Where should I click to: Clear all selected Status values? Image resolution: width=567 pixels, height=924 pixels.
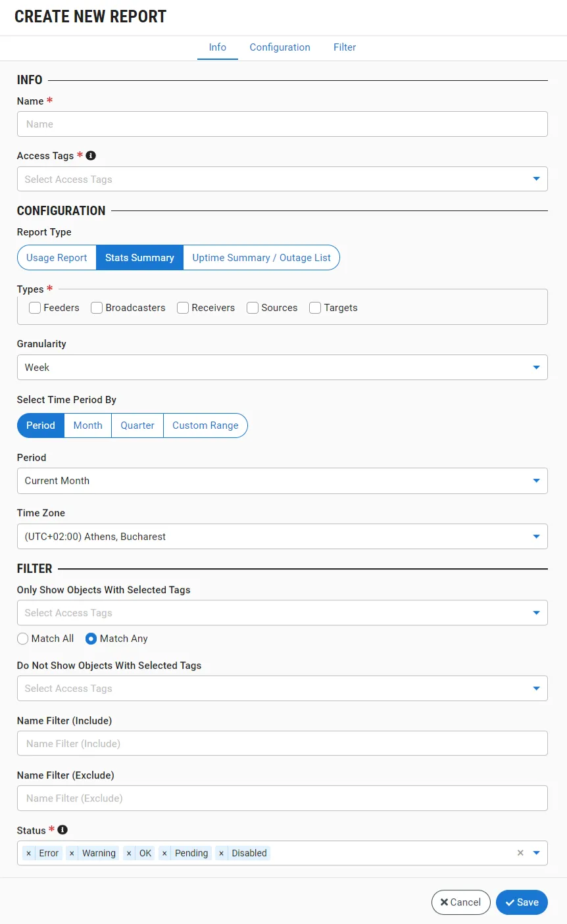520,853
